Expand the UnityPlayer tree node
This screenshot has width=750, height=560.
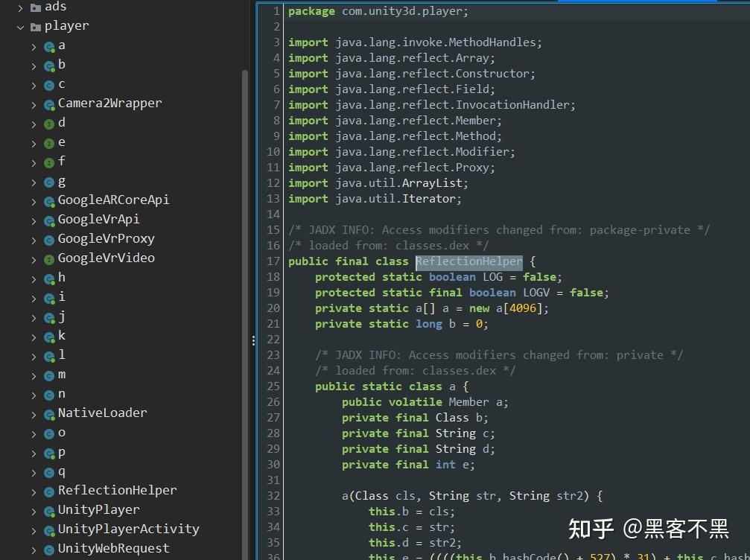33,509
